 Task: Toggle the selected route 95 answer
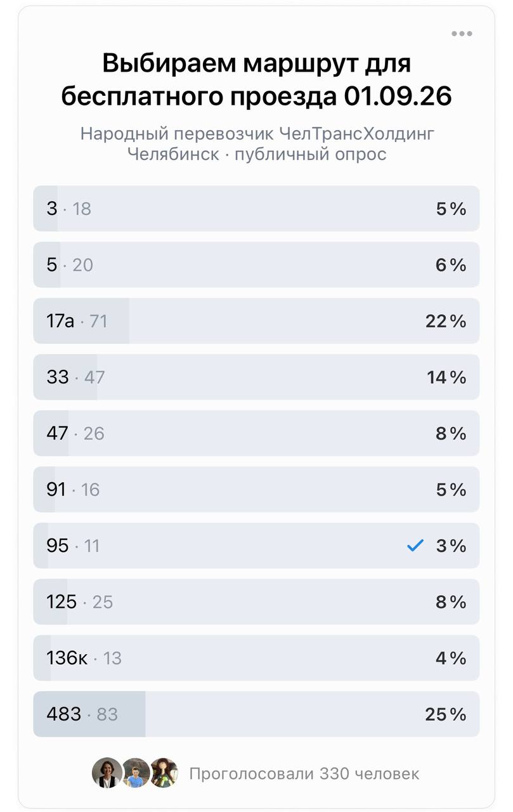pos(256,546)
